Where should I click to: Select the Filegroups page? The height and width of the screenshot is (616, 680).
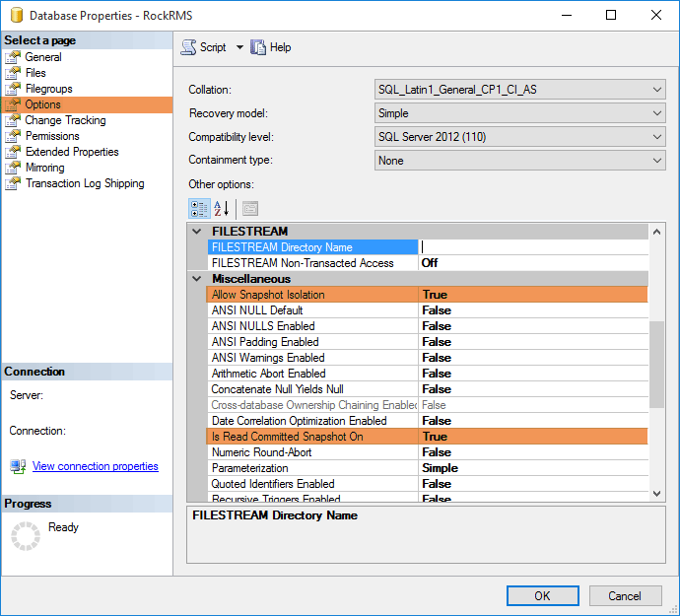(48, 89)
